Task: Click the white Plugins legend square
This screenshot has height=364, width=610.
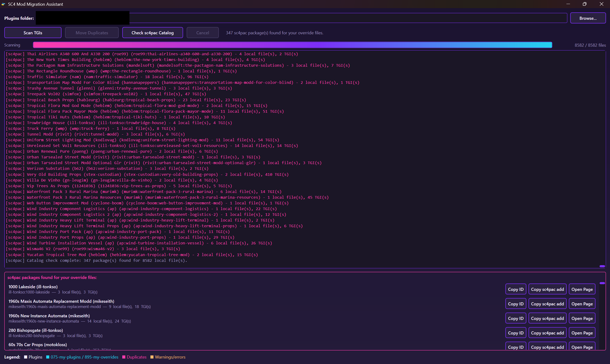Action: pyautogui.click(x=25, y=357)
